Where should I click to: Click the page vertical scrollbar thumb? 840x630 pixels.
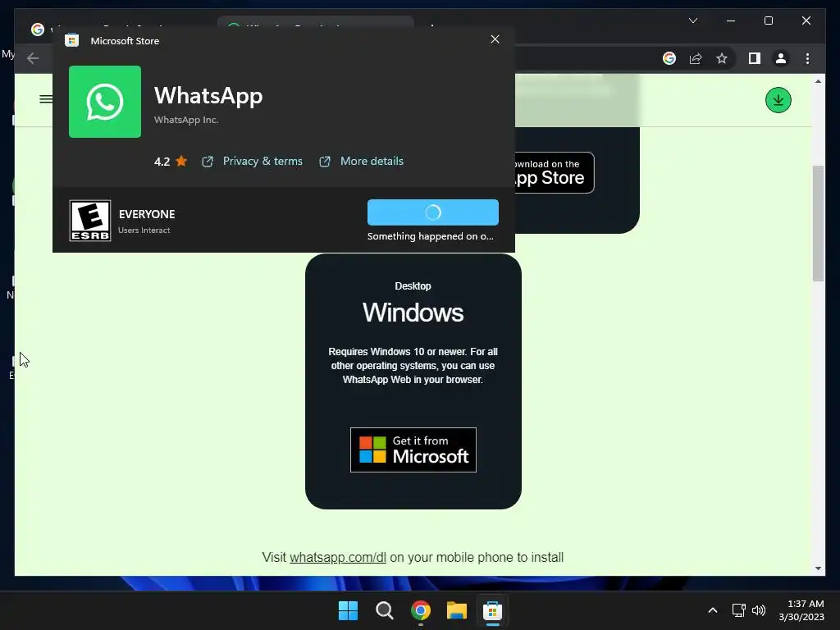pyautogui.click(x=818, y=223)
